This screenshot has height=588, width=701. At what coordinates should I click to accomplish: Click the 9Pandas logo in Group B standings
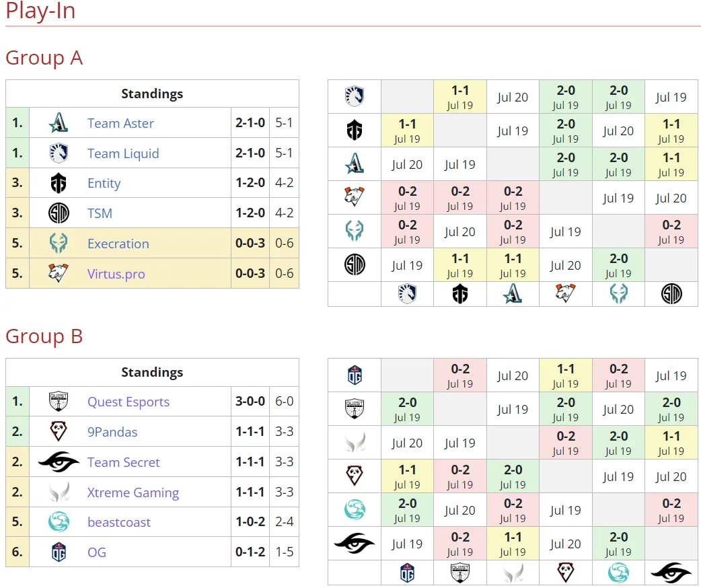pyautogui.click(x=59, y=431)
